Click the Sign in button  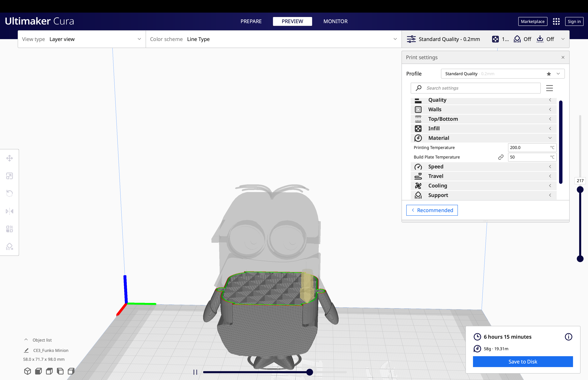coord(574,21)
